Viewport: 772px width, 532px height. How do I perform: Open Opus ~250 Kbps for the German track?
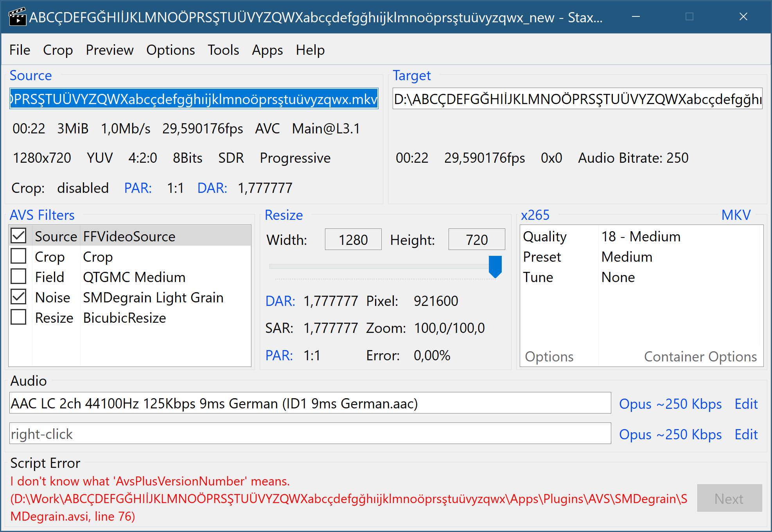point(670,404)
